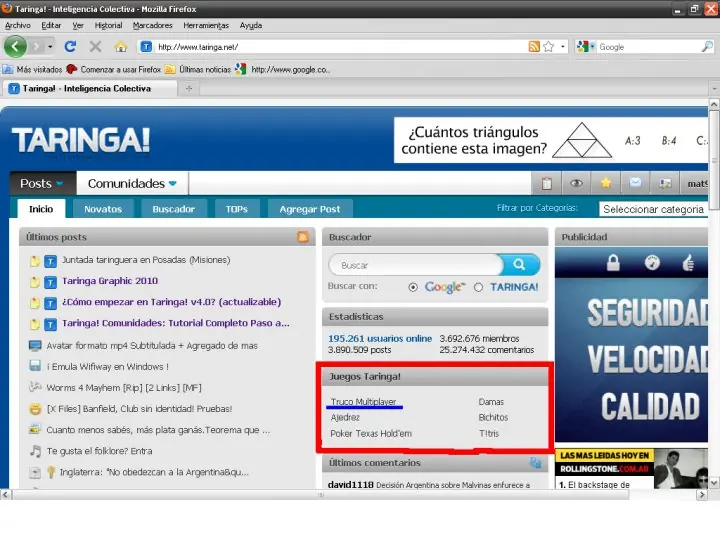720x540 pixels.
Task: Open the address bar history dropdown
Action: click(562, 46)
